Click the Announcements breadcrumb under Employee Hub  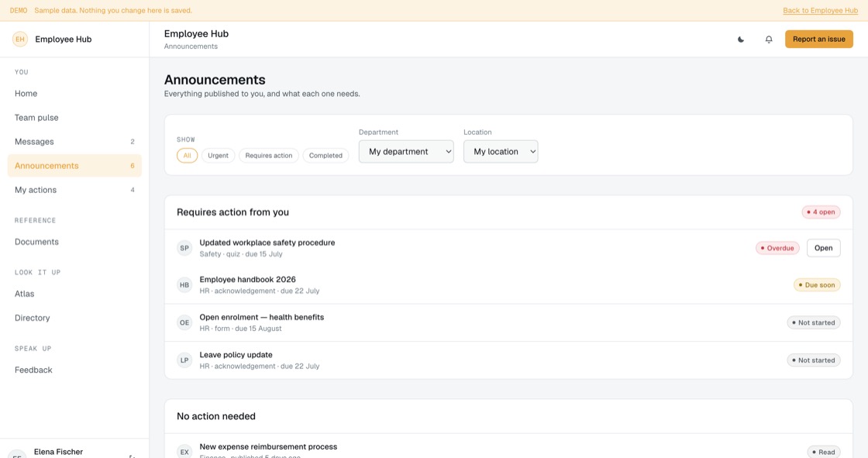(x=191, y=46)
